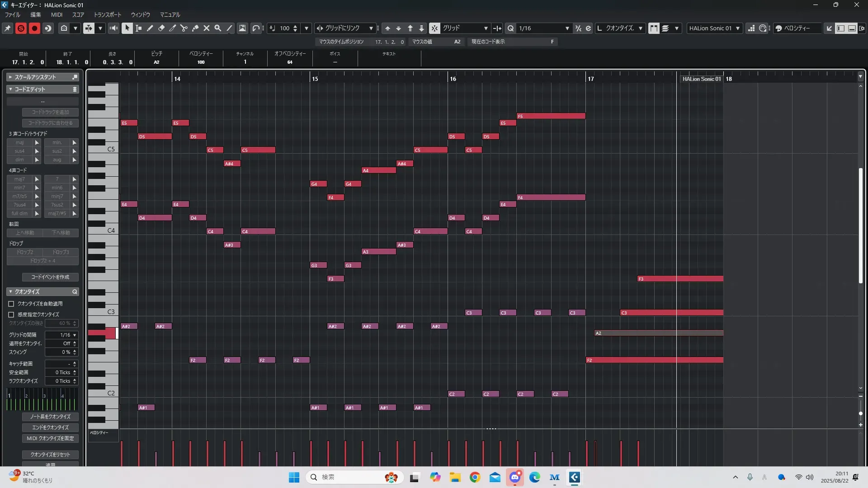868x488 pixels.
Task: Select the Glue tool
Action: (x=195, y=28)
